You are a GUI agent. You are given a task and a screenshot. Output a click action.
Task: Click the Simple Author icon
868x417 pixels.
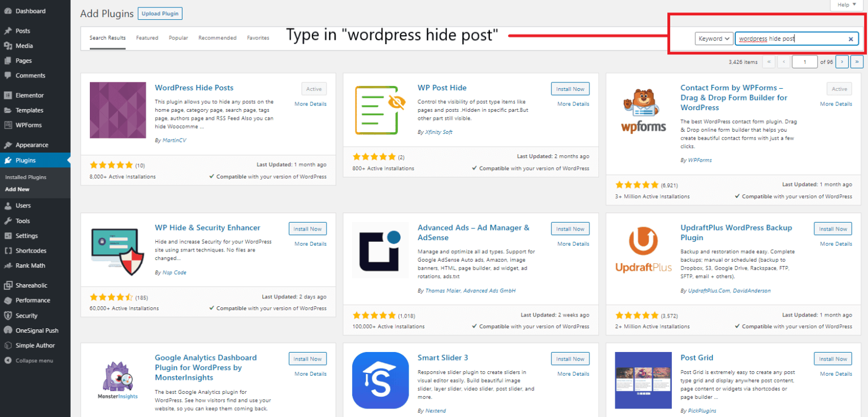point(7,345)
